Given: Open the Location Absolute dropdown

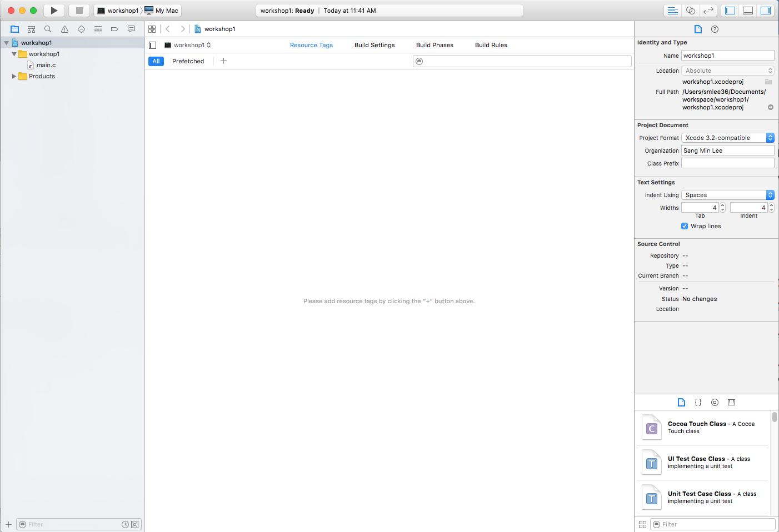Looking at the screenshot, I should pyautogui.click(x=728, y=71).
